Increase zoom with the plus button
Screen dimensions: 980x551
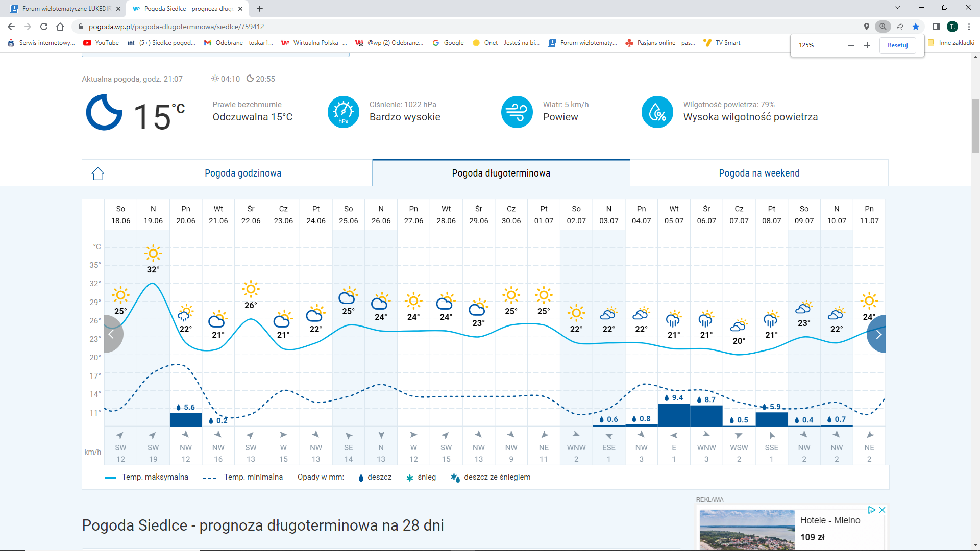pyautogui.click(x=867, y=45)
